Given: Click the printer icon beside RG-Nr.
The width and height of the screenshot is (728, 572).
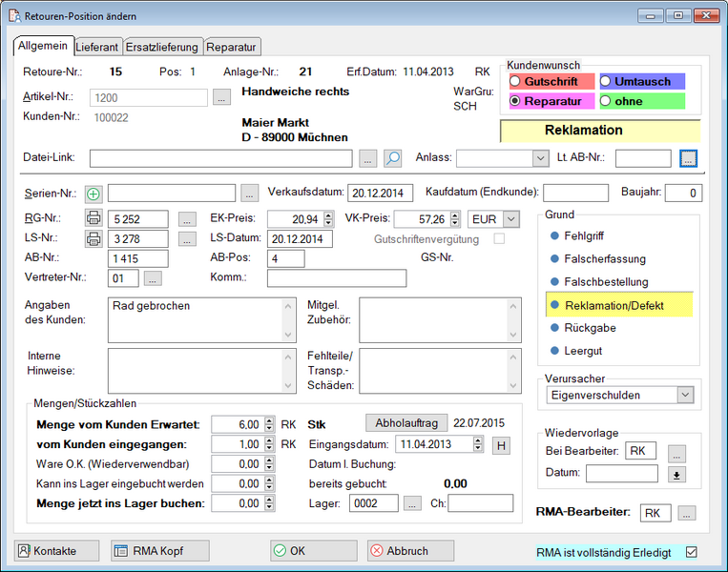Looking at the screenshot, I should 94,219.
